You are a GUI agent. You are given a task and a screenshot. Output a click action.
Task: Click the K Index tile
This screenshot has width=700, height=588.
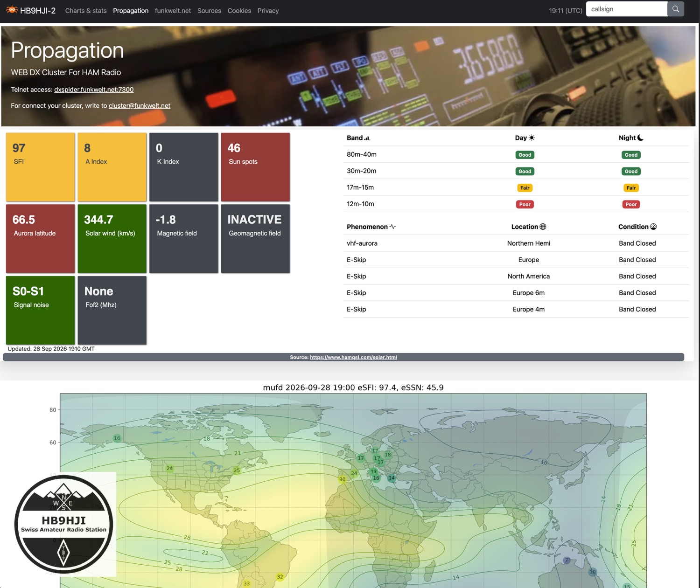(x=184, y=167)
